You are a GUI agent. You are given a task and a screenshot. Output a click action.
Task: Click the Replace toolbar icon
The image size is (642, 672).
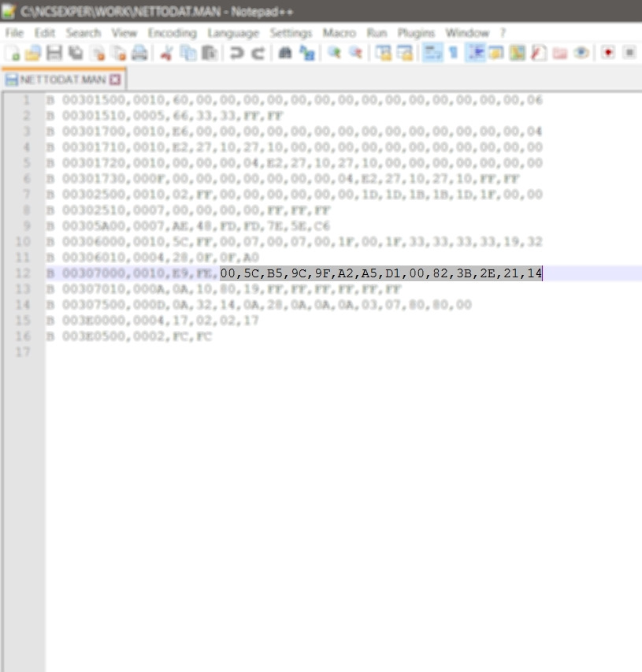point(307,53)
